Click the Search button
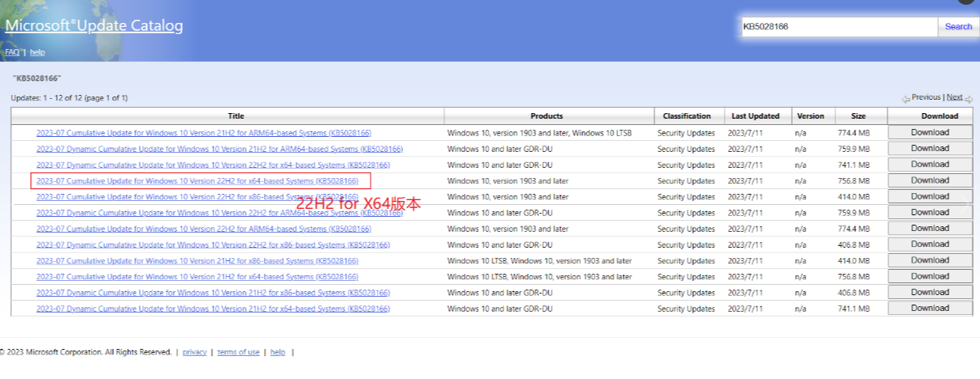This screenshot has height=379, width=980. (x=959, y=26)
